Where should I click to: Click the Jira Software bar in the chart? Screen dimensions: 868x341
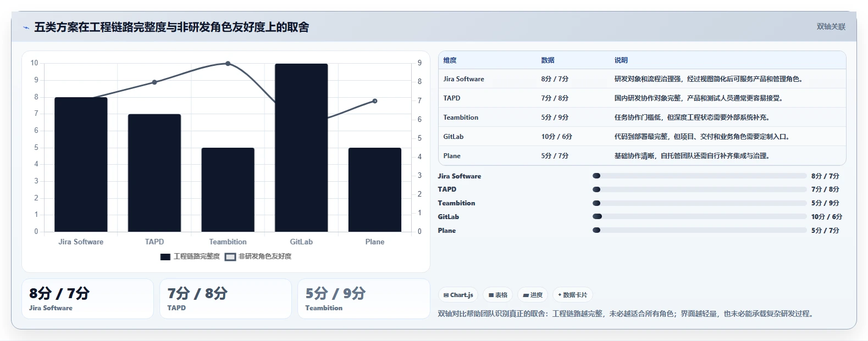pyautogui.click(x=81, y=164)
